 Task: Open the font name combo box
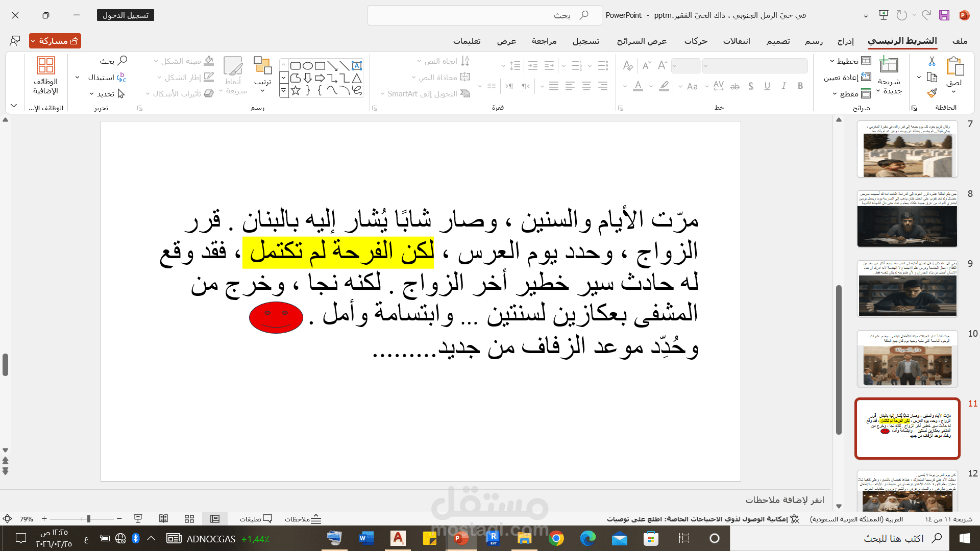click(x=755, y=65)
